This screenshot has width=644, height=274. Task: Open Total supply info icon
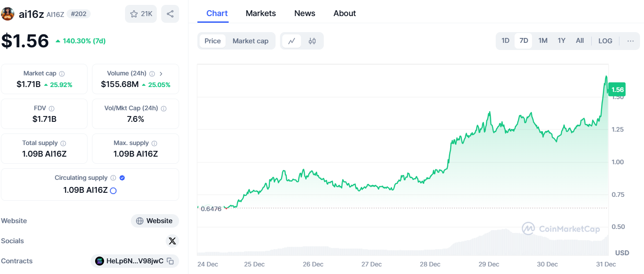63,143
